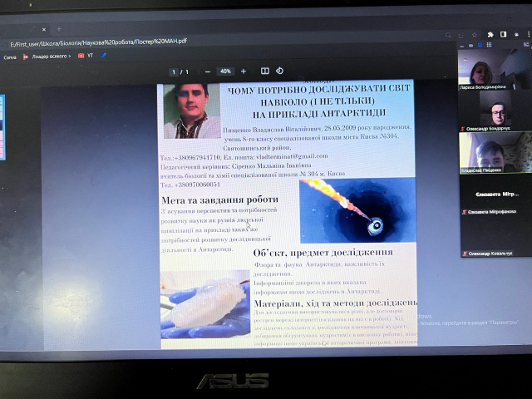
Task: Click the heading 'Об'єкт, предмет дослідження'
Action: point(323,253)
